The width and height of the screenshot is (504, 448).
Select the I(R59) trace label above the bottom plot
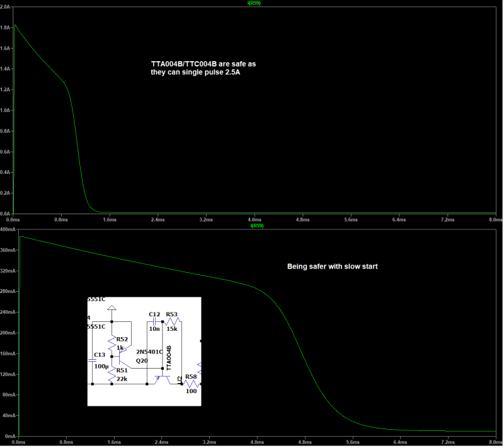(257, 226)
